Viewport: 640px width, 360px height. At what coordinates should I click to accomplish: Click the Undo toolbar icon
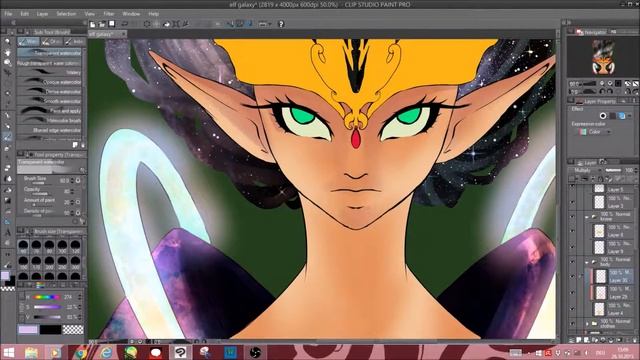click(124, 24)
